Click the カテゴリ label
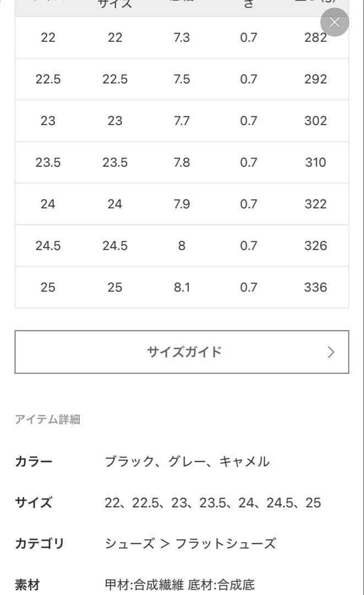Image resolution: width=364 pixels, height=595 pixels. [40, 544]
